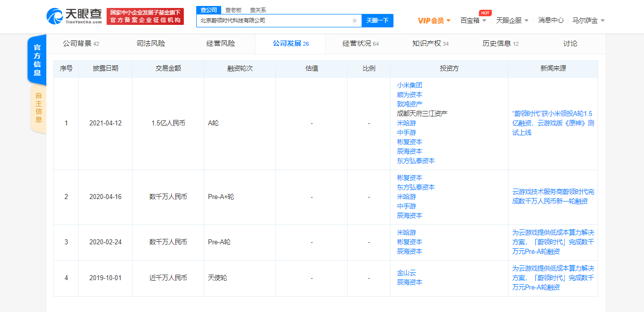Viewport: 644px width, 312px height.
Task: Click the 近千万人民币 amount cell
Action: pos(168,278)
